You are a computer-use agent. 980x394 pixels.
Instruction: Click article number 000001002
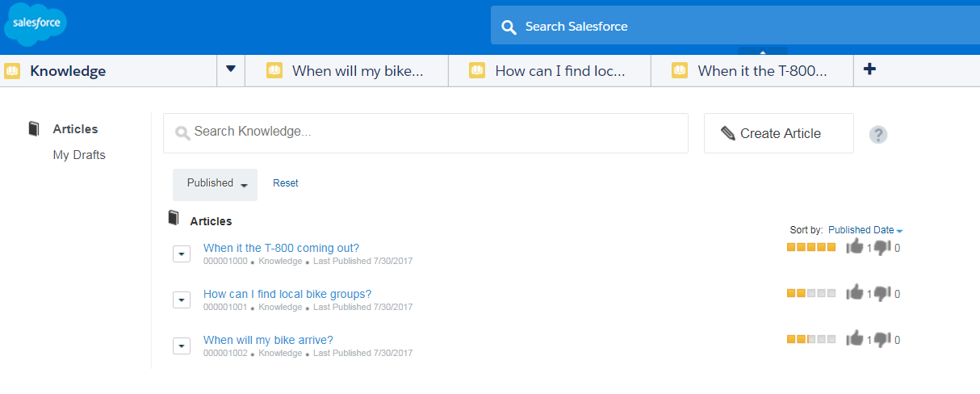point(225,354)
